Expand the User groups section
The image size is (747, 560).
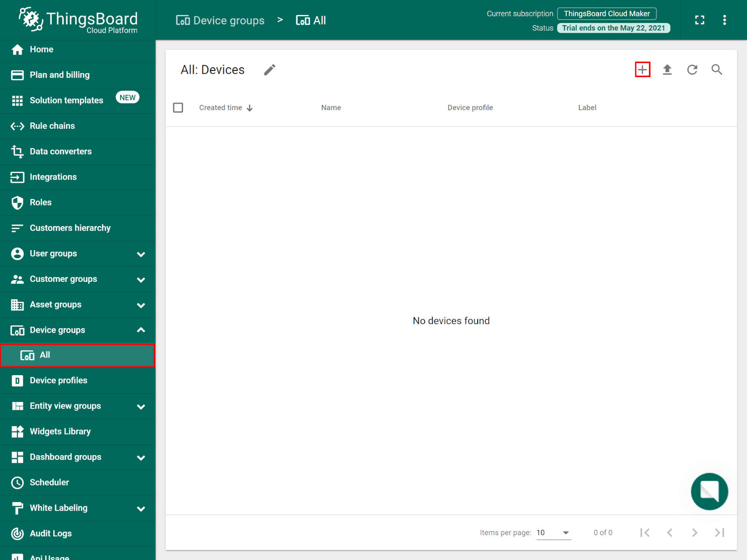(x=141, y=254)
